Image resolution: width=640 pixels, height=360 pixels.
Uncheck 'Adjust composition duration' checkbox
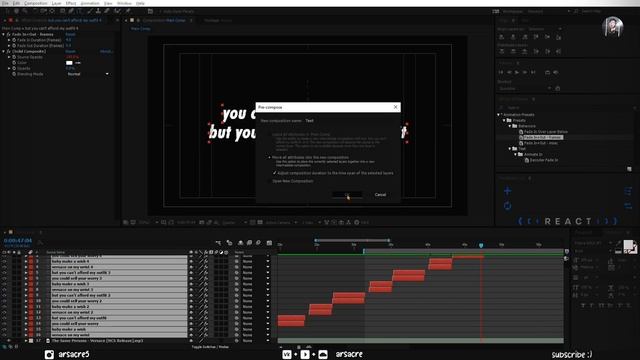(274, 173)
